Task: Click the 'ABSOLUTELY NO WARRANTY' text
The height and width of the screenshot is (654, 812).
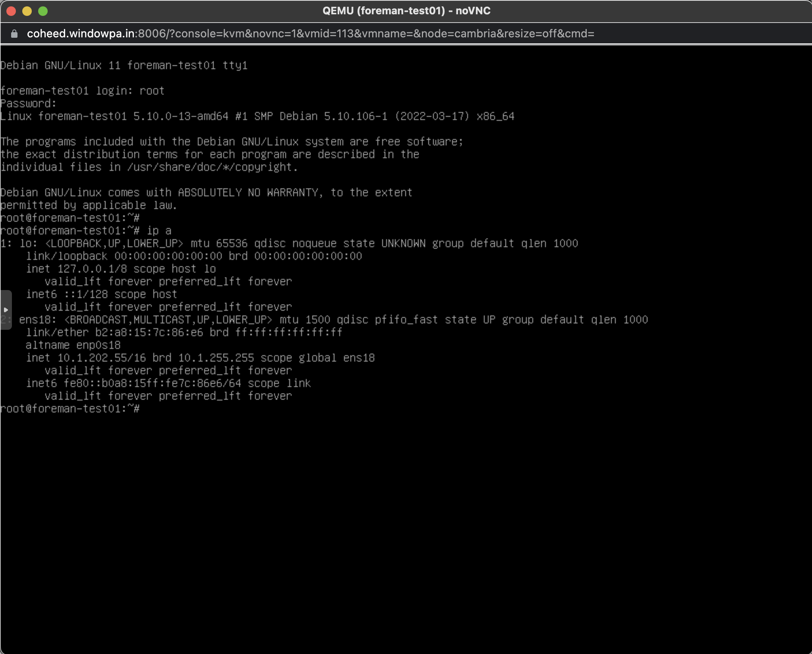Action: tap(248, 192)
